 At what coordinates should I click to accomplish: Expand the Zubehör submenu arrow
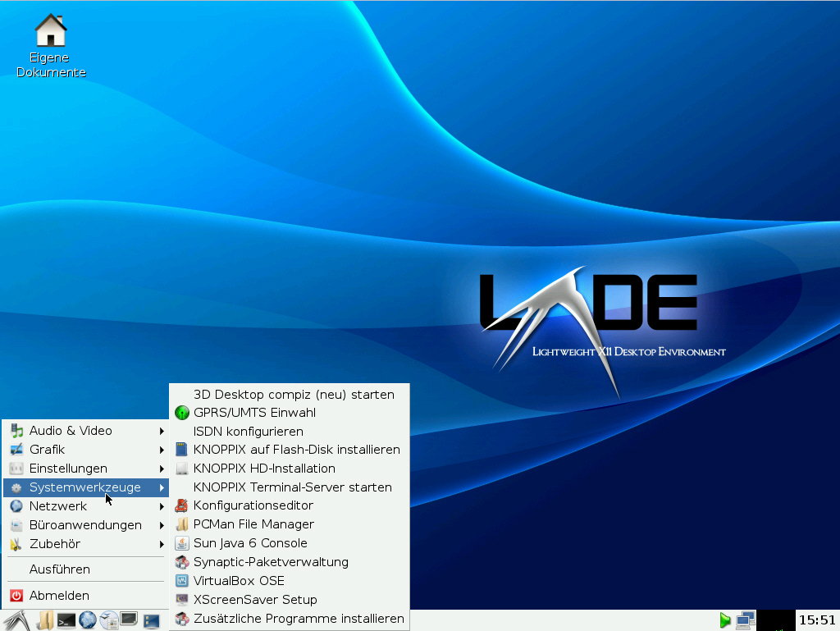coord(162,544)
